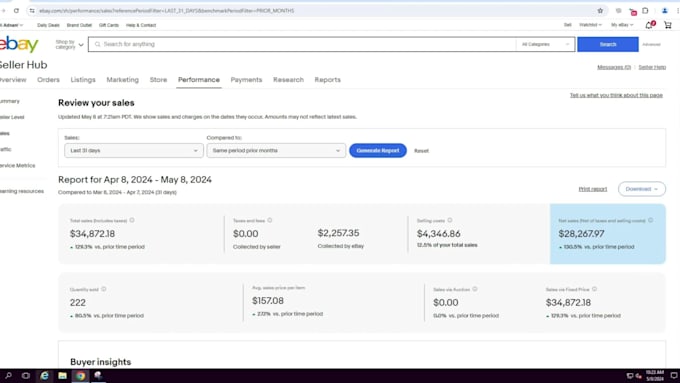Image resolution: width=680 pixels, height=383 pixels.
Task: Switch to the Payments tab
Action: click(246, 80)
